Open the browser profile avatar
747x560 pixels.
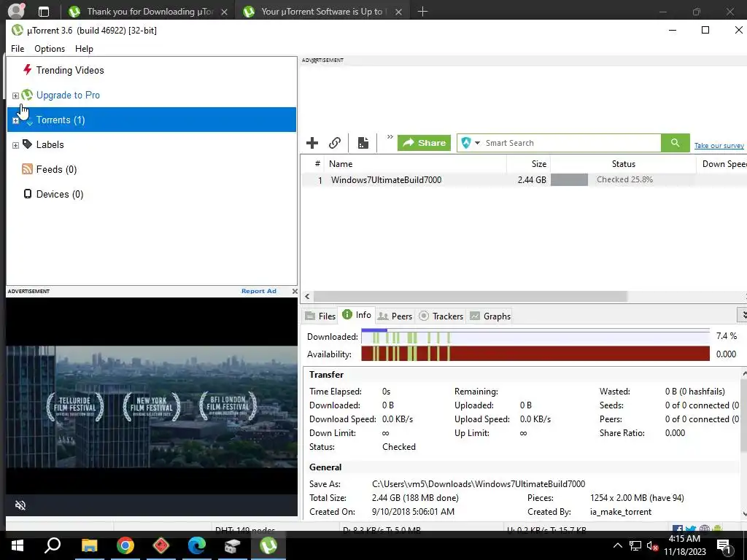[x=16, y=10]
